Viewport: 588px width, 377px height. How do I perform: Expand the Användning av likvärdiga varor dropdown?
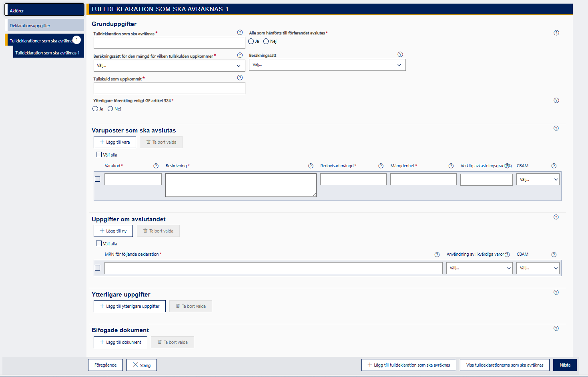pyautogui.click(x=479, y=268)
